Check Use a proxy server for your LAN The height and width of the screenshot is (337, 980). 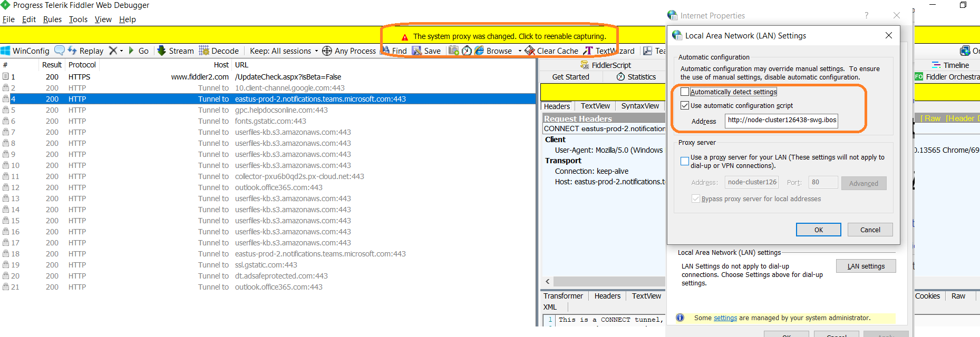point(685,161)
